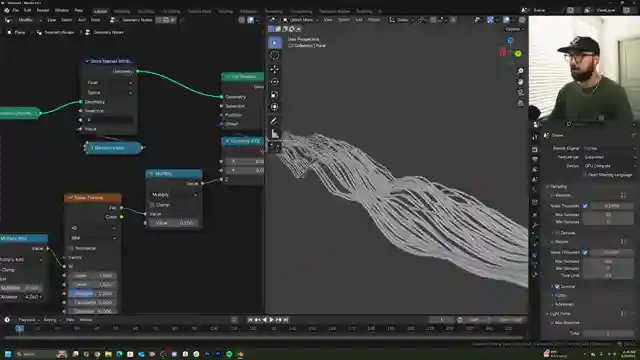Select the Rotate tool in viewport toolbar
Image resolution: width=640 pixels, height=360 pixels.
tap(275, 82)
